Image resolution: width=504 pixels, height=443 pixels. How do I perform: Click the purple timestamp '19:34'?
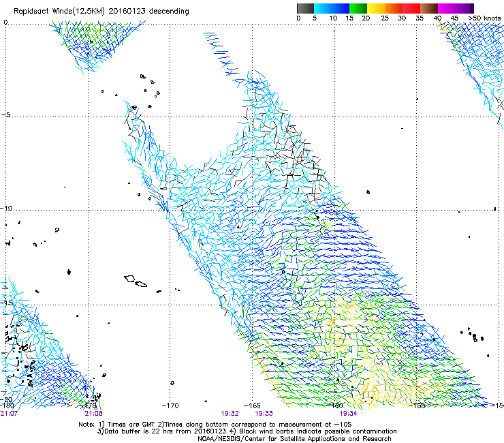point(349,414)
